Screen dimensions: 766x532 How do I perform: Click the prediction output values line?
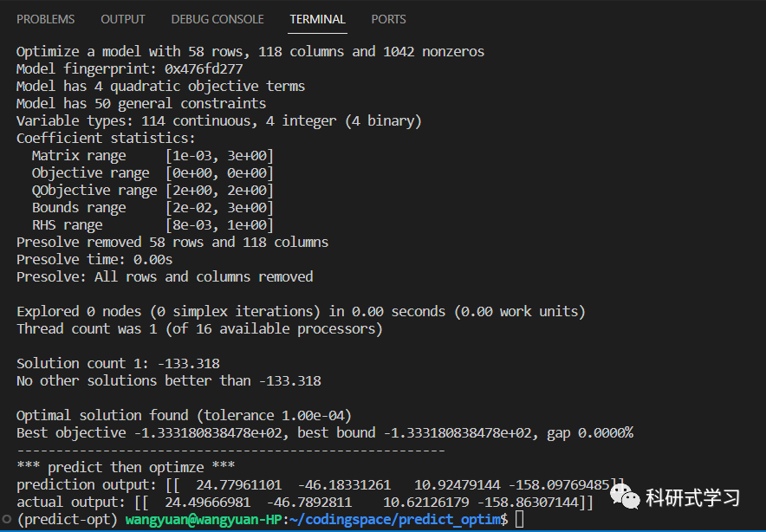(x=321, y=484)
